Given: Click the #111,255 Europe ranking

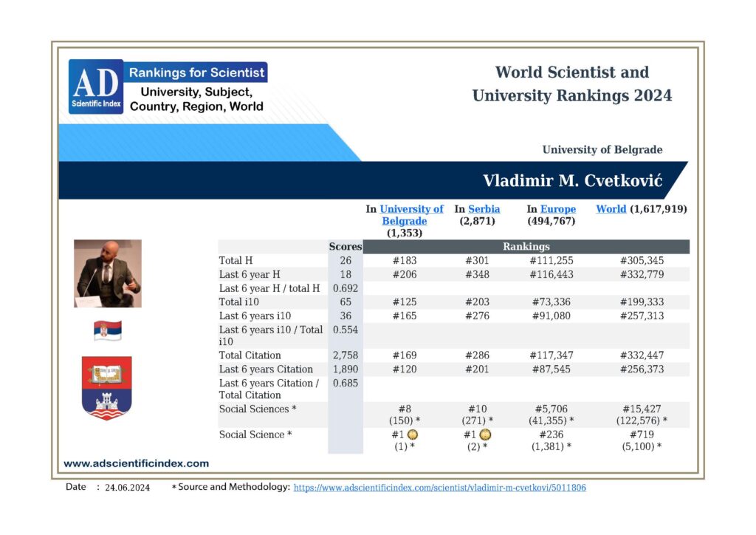Looking at the screenshot, I should [x=551, y=261].
